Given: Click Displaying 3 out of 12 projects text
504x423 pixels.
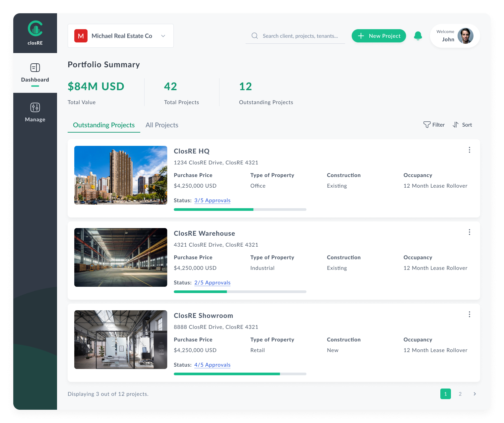Looking at the screenshot, I should 108,394.
